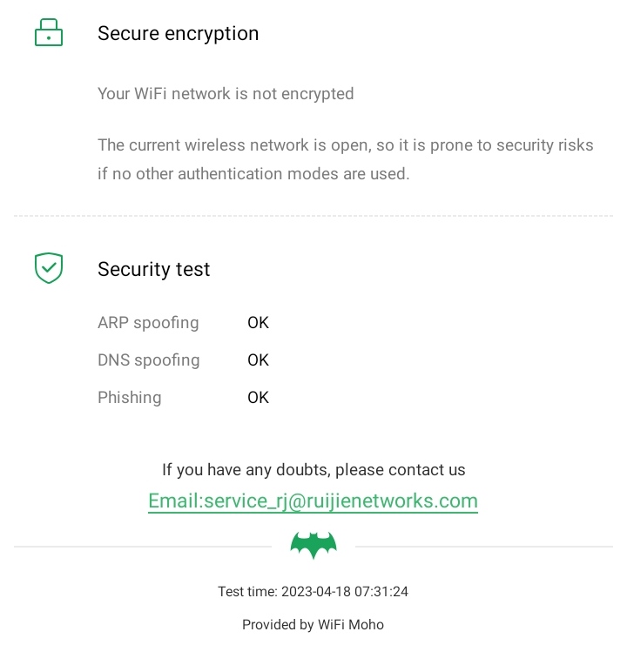The width and height of the screenshot is (627, 672).
Task: Click "Your WiFi network is not encrypted" message
Action: click(226, 93)
